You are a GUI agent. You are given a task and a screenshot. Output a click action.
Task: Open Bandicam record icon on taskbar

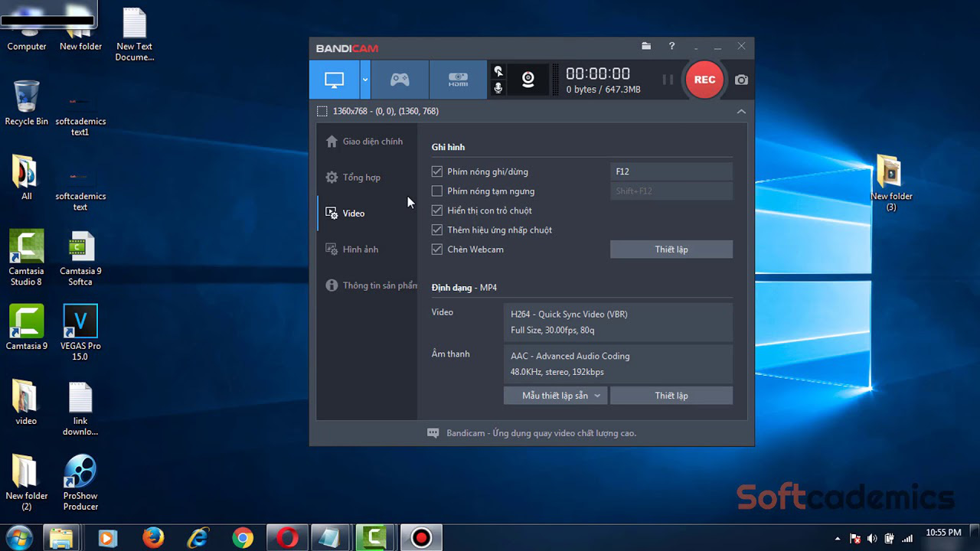pos(421,538)
